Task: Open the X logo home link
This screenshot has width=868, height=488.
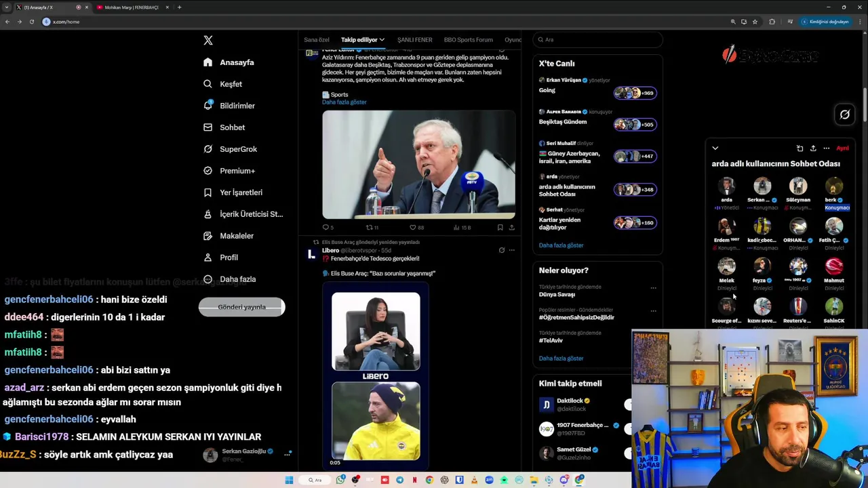Action: tap(208, 41)
